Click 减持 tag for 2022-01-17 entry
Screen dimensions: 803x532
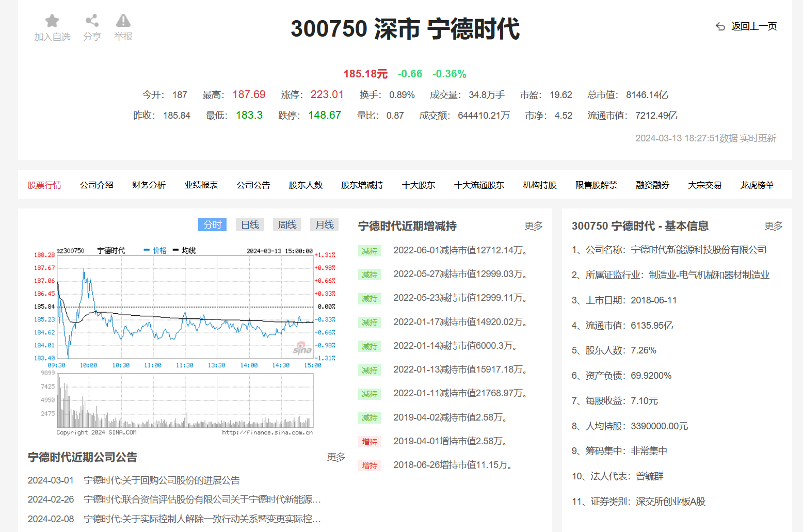[x=370, y=323]
